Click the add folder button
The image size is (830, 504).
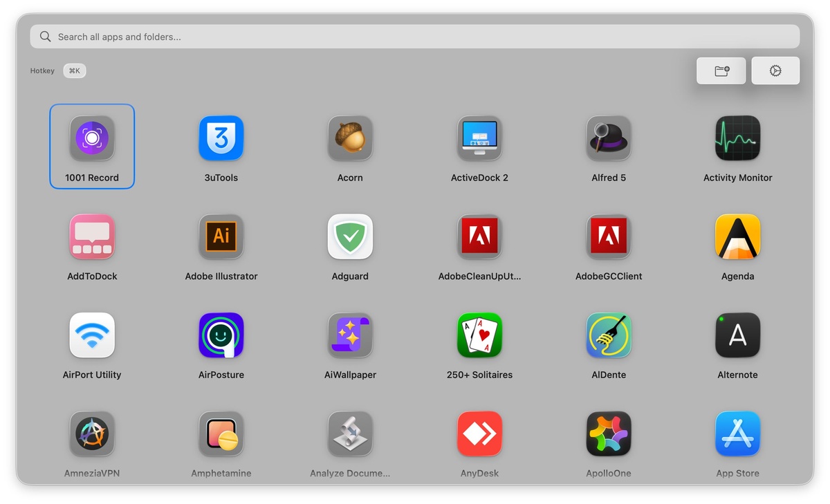point(721,71)
